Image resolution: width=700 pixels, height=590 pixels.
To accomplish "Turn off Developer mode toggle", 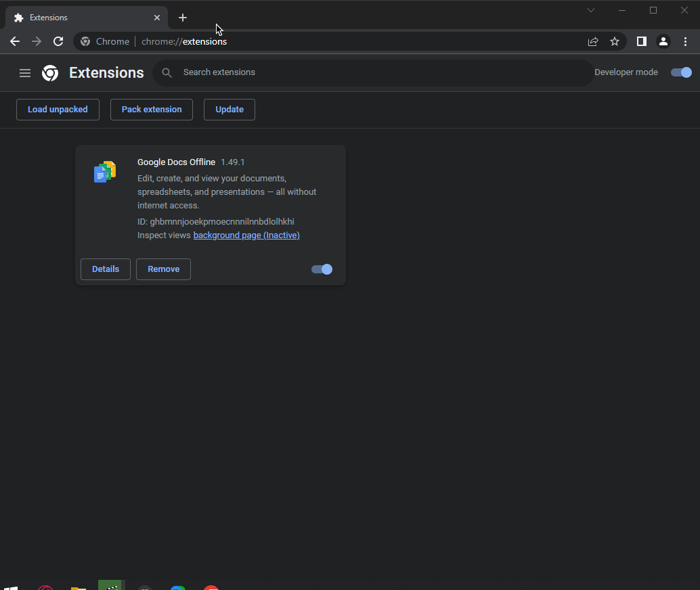I will (x=681, y=72).
